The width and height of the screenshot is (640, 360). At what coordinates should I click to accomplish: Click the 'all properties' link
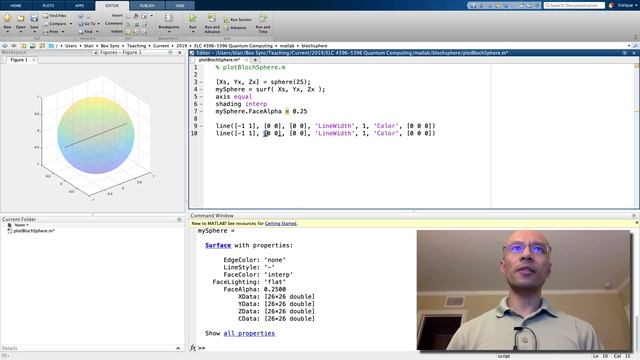(249, 333)
